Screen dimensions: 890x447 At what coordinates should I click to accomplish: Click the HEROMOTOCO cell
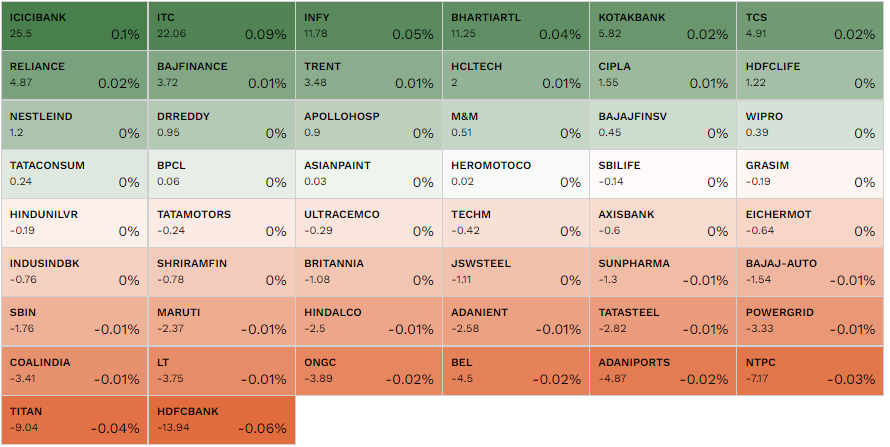pos(516,174)
